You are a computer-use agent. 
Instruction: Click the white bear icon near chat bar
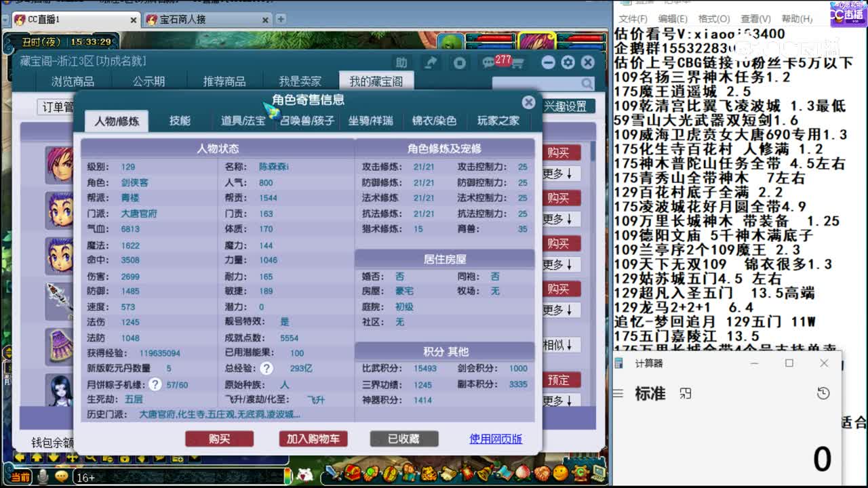306,474
